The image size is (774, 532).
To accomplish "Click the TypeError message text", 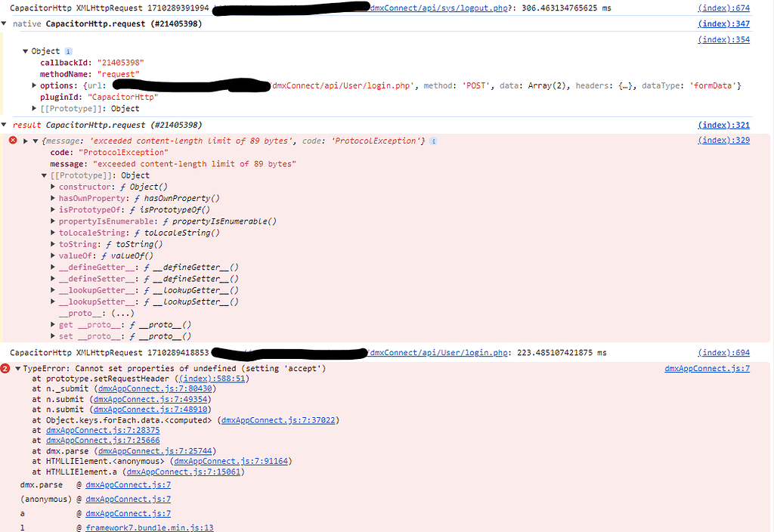I will [175, 369].
